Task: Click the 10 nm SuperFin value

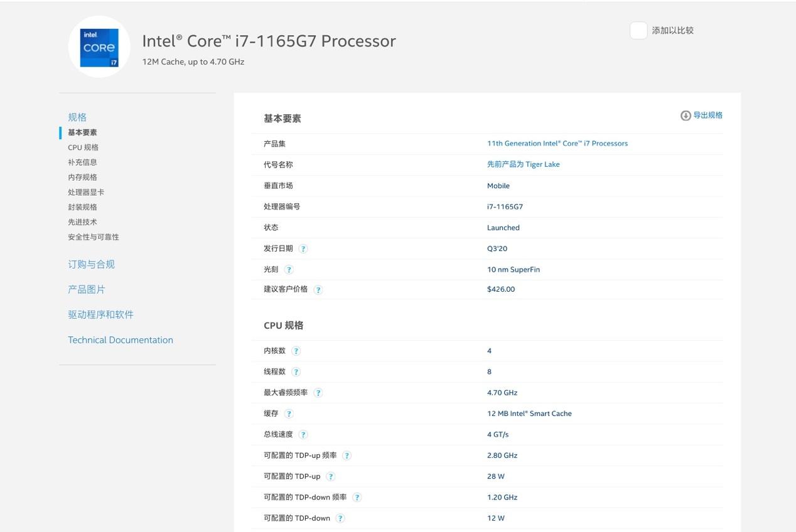Action: pos(514,270)
